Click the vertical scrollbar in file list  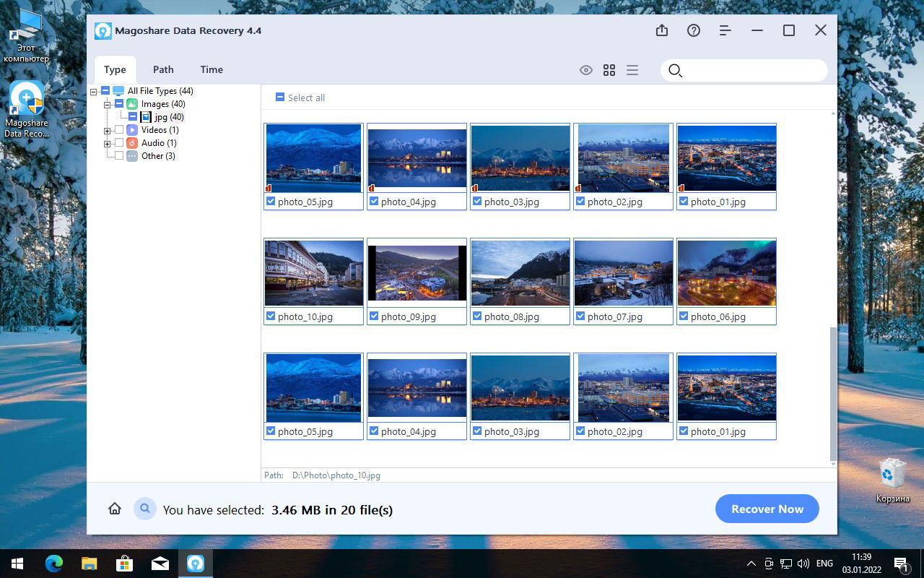(x=833, y=393)
